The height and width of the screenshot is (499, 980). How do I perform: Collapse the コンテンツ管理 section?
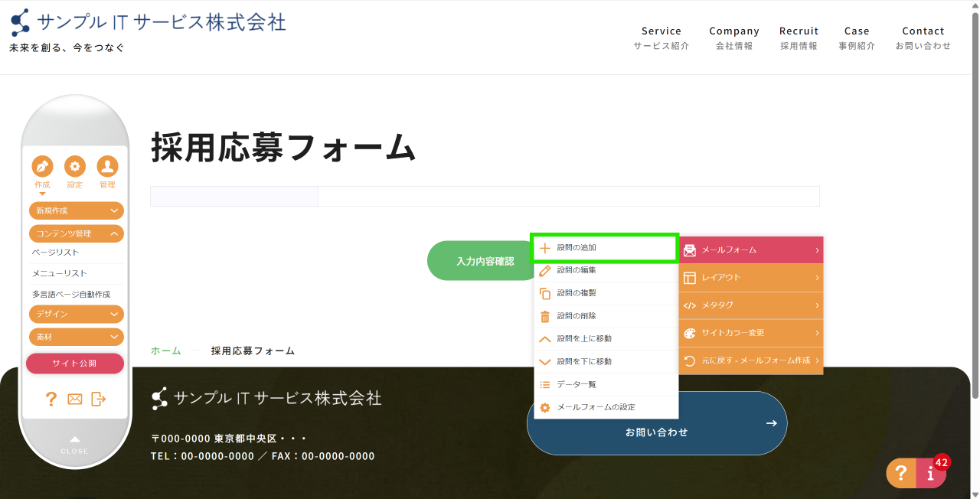coord(76,233)
